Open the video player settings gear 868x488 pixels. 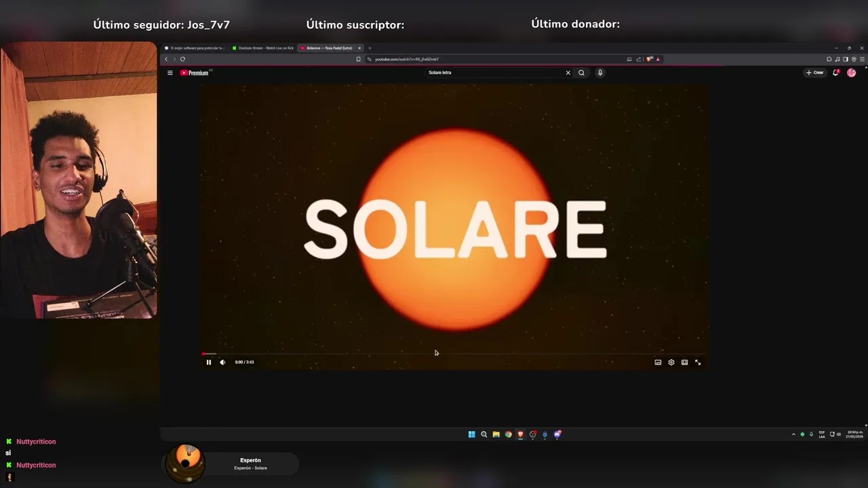tap(671, 362)
